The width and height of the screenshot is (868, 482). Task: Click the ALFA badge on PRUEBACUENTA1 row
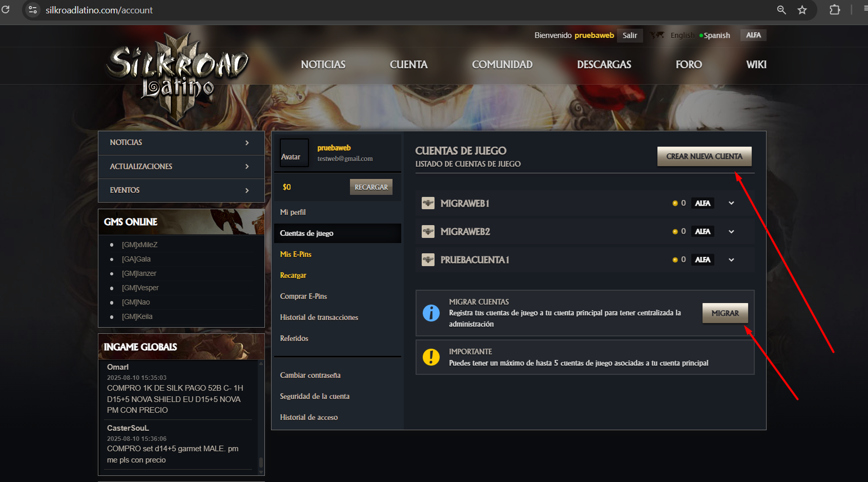pyautogui.click(x=702, y=259)
